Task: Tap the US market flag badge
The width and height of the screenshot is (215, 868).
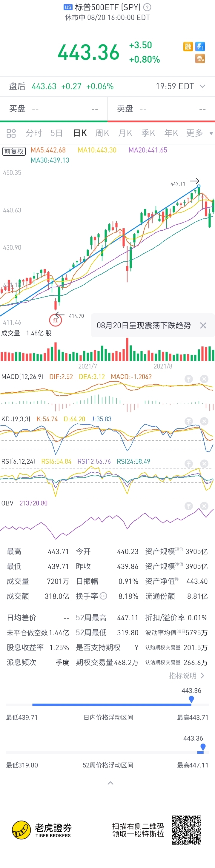Action: click(x=68, y=7)
